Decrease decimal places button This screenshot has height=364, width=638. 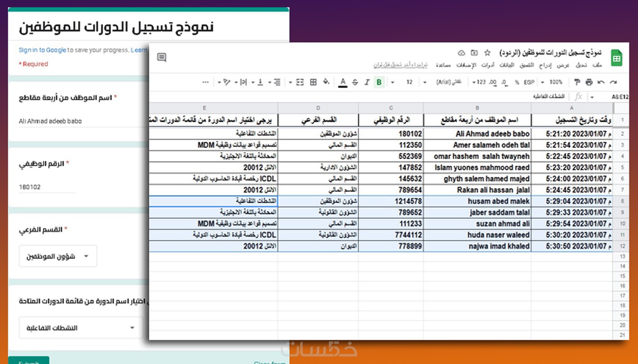coord(504,82)
